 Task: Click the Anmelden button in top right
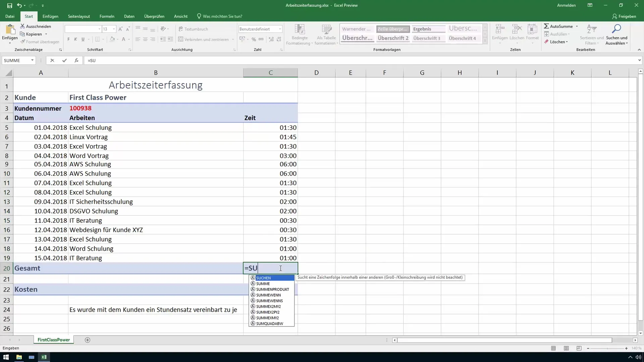[x=567, y=5]
